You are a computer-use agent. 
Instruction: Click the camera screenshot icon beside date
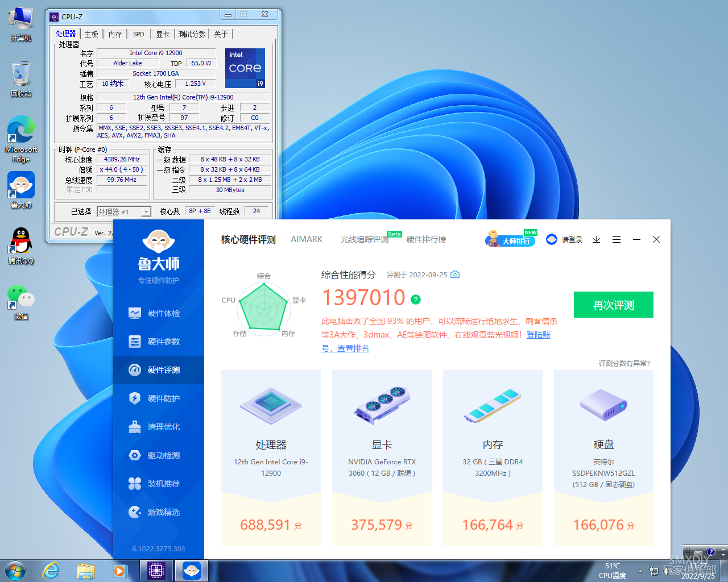(455, 275)
